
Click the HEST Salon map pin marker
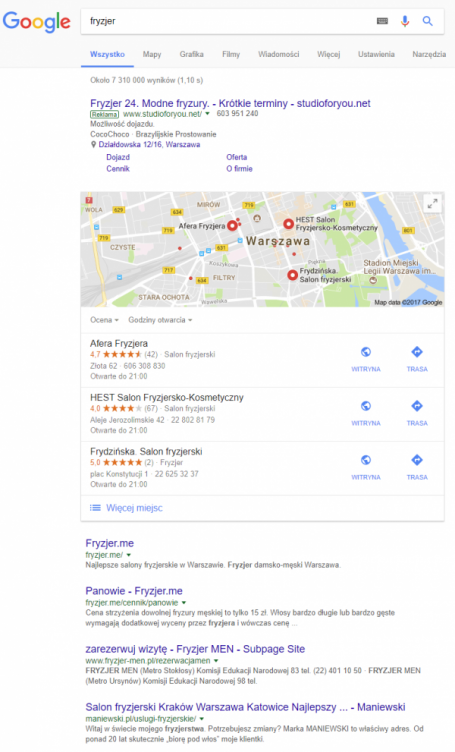click(288, 223)
